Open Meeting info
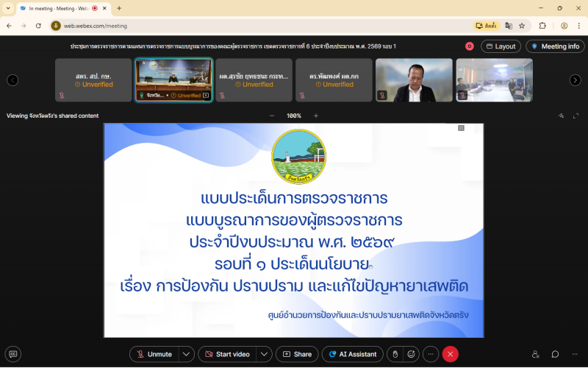 pyautogui.click(x=555, y=46)
